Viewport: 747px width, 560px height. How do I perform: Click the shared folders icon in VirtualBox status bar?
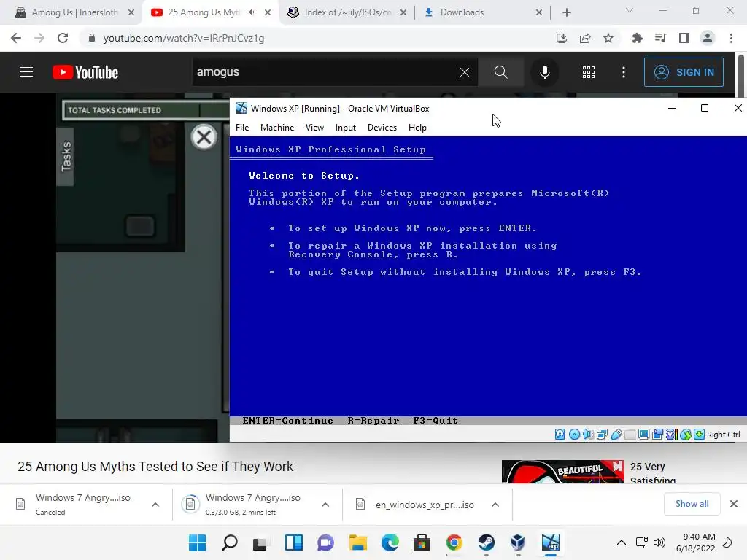630,435
